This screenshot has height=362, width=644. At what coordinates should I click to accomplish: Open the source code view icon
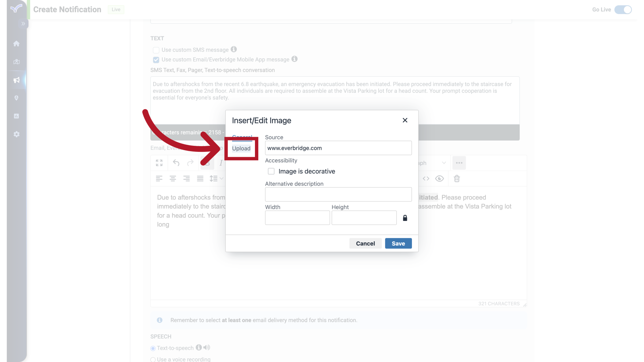[426, 179]
